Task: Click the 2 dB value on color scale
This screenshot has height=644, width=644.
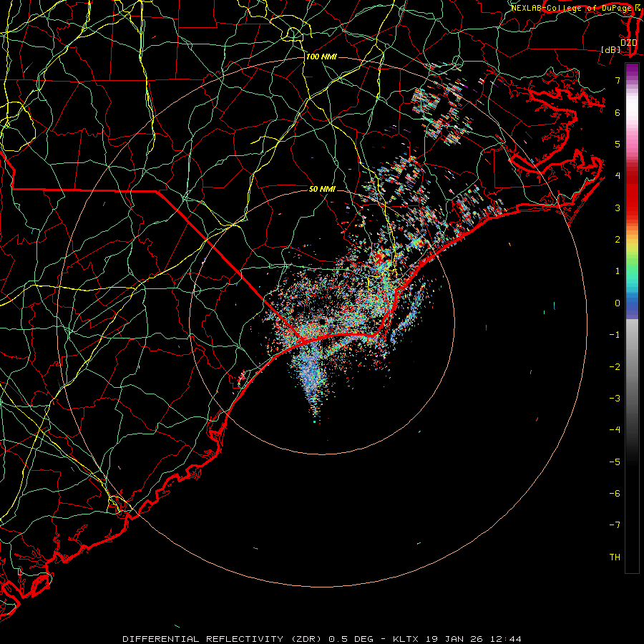Action: pos(618,240)
